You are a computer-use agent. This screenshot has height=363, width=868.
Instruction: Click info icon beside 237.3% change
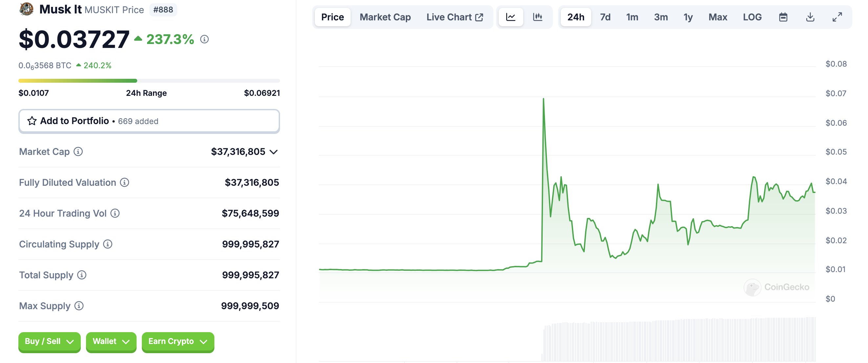point(204,39)
